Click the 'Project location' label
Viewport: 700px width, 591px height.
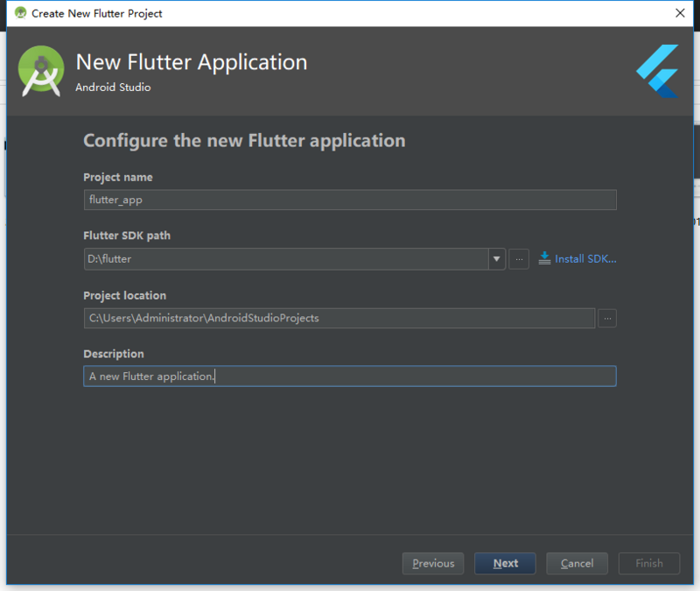coord(124,296)
